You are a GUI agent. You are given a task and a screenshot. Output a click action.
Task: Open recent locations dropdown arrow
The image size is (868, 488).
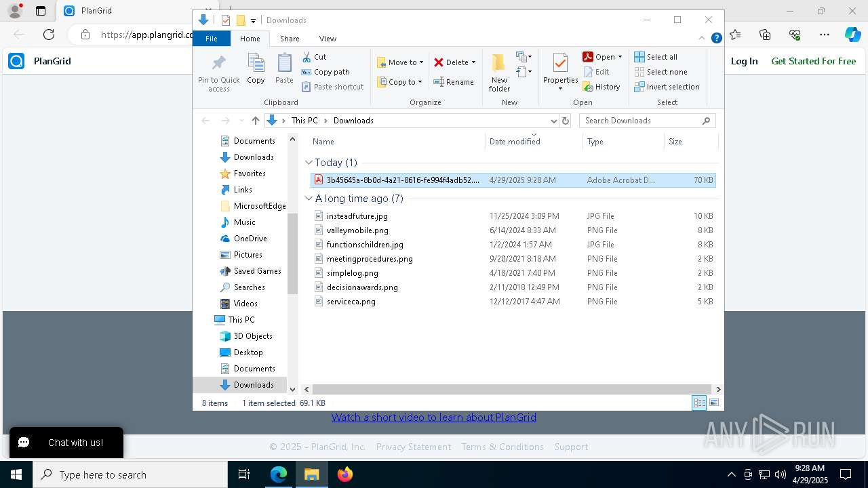(241, 121)
